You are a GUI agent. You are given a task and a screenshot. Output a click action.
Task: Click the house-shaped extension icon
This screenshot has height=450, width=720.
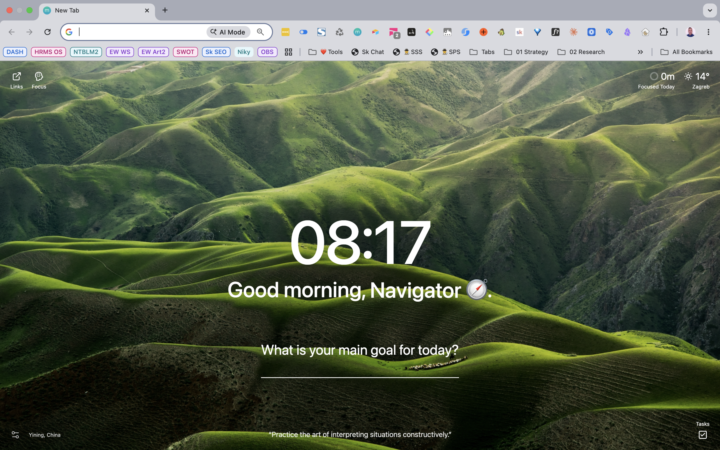645,32
